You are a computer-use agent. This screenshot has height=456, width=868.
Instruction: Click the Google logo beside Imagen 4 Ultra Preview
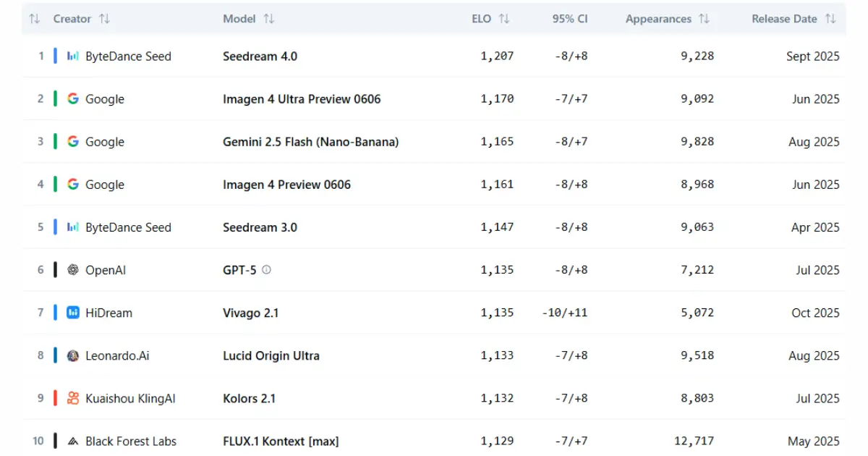[73, 99]
